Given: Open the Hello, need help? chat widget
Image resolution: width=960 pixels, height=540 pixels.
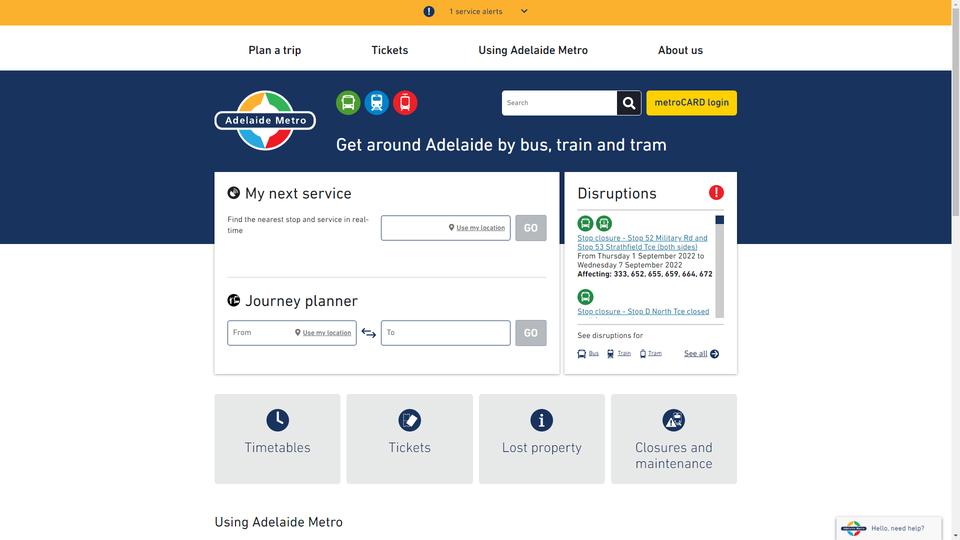Looking at the screenshot, I should click(x=889, y=528).
